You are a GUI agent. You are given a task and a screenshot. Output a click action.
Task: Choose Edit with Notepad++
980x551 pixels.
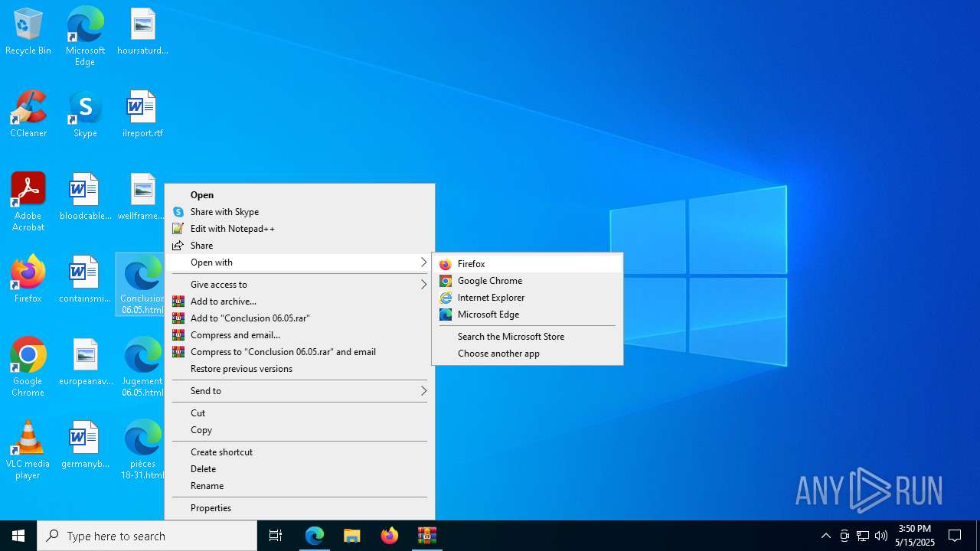(x=299, y=229)
